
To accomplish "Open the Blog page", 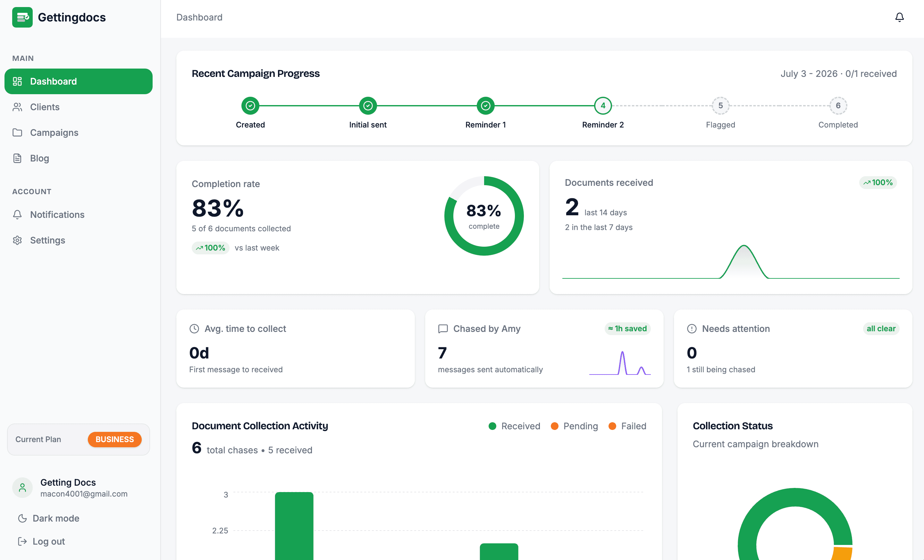I will [x=78, y=158].
